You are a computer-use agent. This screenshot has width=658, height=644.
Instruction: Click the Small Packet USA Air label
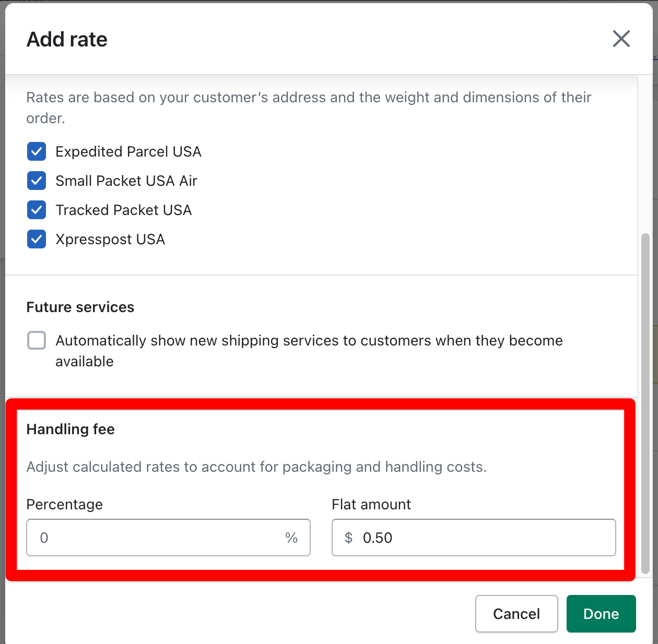click(x=126, y=181)
